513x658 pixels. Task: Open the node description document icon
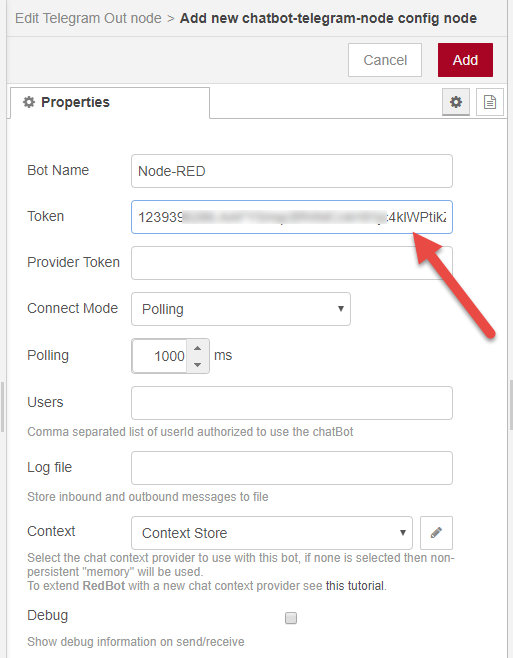pos(489,102)
